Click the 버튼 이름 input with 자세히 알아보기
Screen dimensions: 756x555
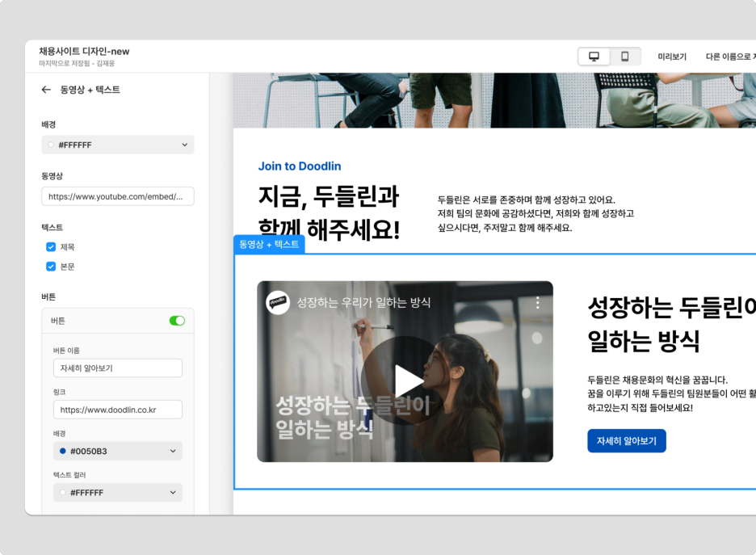tap(118, 368)
